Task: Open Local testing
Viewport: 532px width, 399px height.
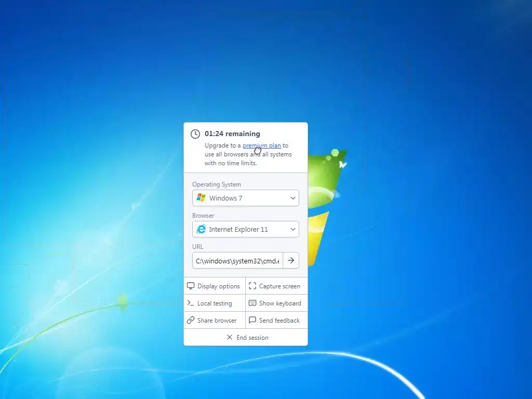Action: pos(215,303)
